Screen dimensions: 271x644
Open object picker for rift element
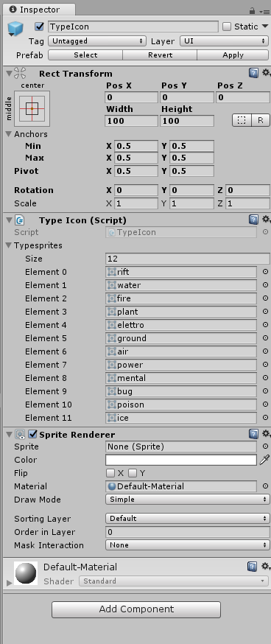click(x=265, y=272)
